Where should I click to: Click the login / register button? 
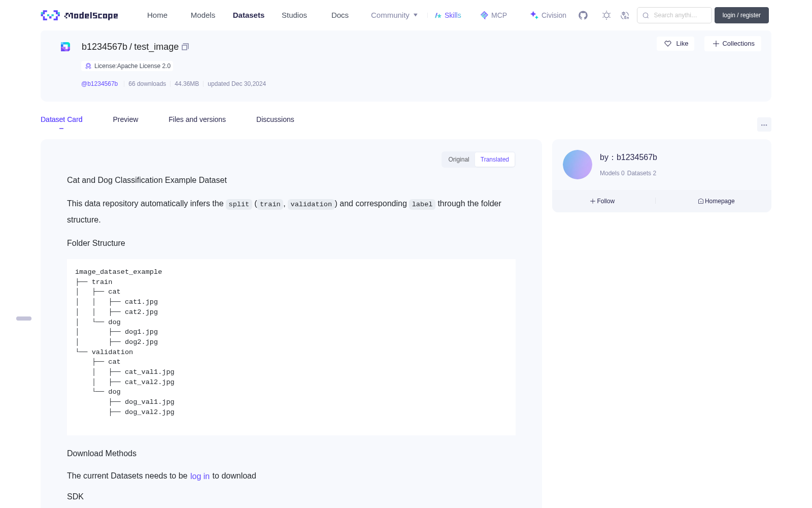[741, 15]
